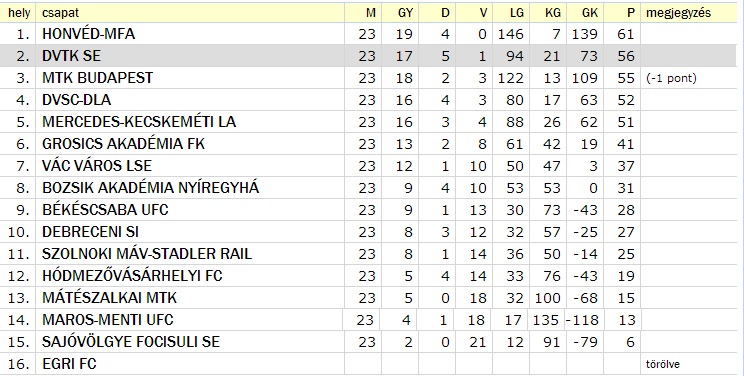Click MÁTÉSZALKAI MTK team name
744x376 pixels.
[109, 298]
